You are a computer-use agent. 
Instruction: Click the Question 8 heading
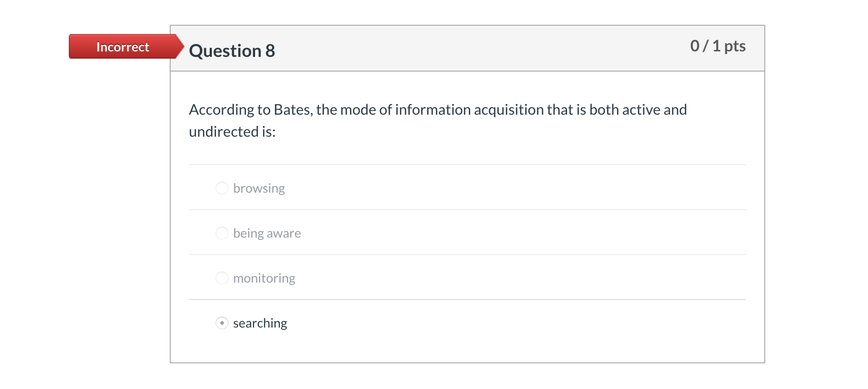(x=232, y=50)
